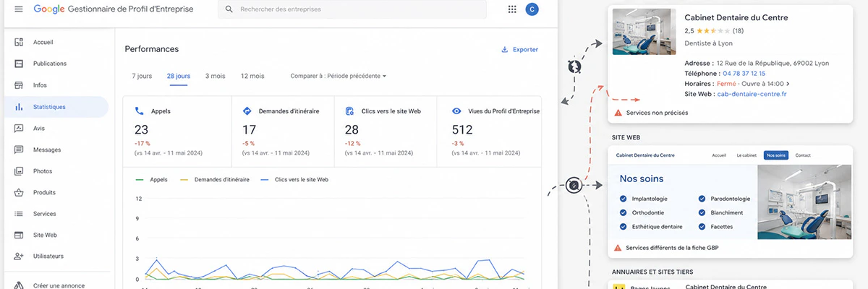868x289 pixels.
Task: Open the Statistiques sidebar item
Action: click(x=56, y=107)
